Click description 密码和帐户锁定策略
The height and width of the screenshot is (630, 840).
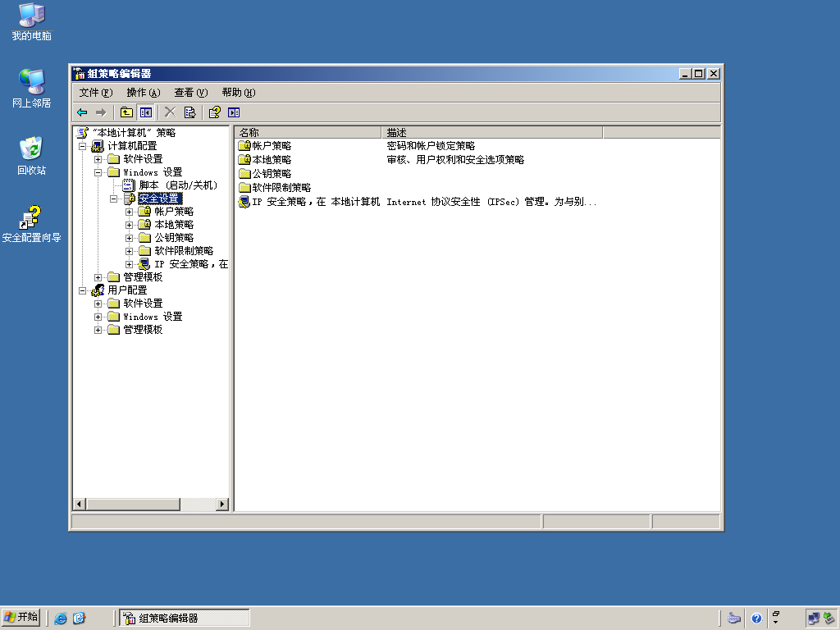tap(431, 146)
